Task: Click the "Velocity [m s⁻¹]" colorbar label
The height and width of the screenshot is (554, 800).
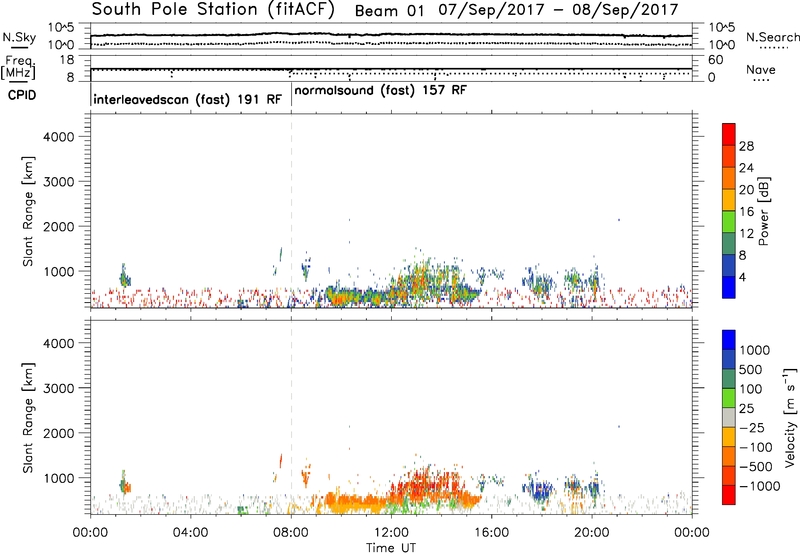Action: pyautogui.click(x=790, y=418)
